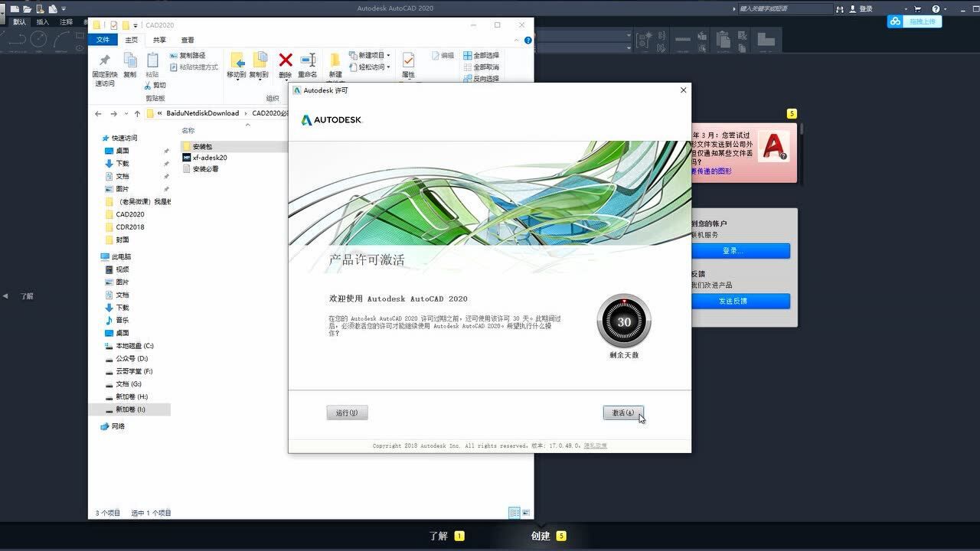Click the AutoCAD Sheet Set Manager icon in the title bar

53,8
